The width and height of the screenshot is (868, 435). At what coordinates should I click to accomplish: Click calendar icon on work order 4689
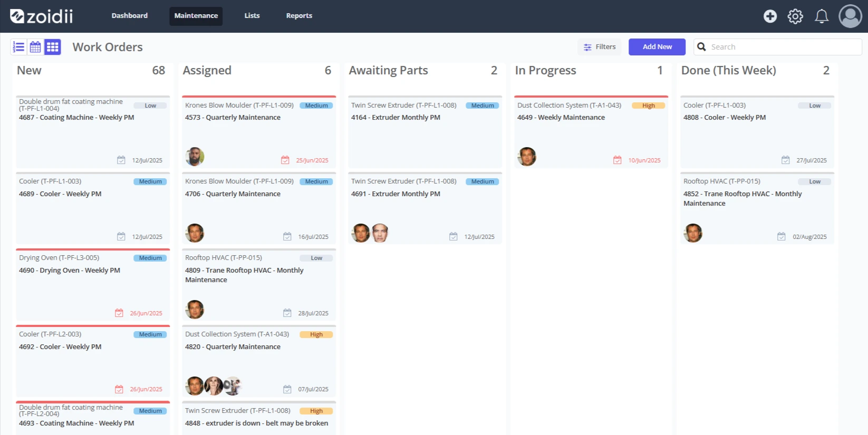[x=121, y=236]
